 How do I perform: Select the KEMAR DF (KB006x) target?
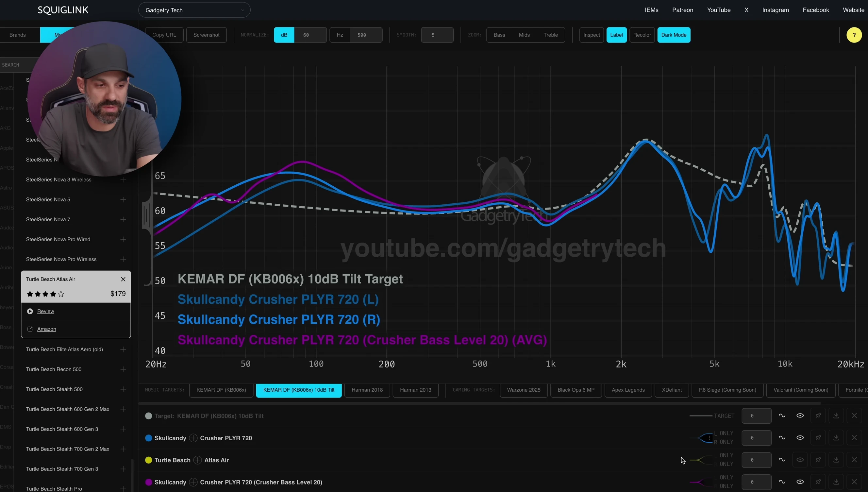click(x=221, y=390)
